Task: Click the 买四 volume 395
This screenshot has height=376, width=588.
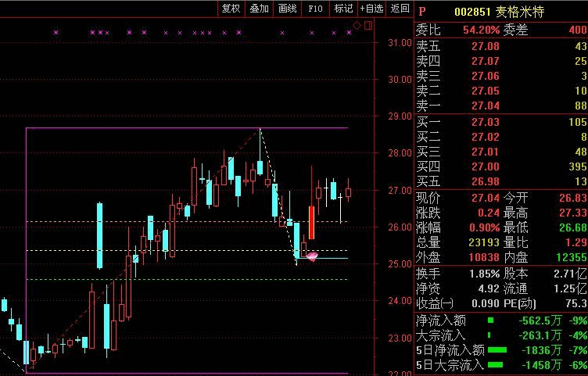Action: coord(578,167)
